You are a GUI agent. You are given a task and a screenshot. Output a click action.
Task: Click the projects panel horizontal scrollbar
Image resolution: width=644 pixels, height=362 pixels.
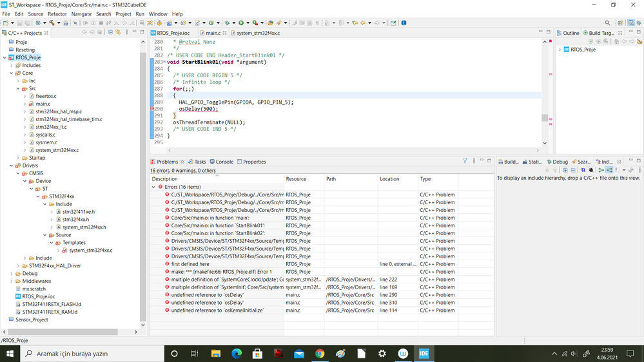coord(63,332)
